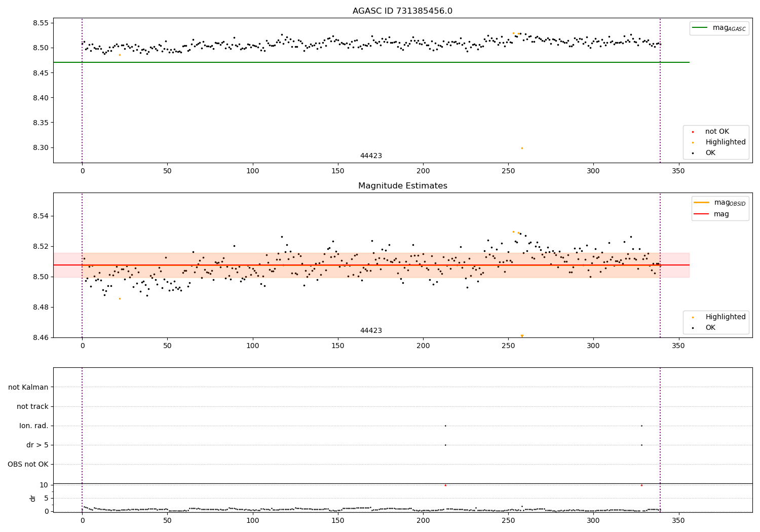Screen dimensions: 760x532
Task: Click the 'dr' axis label in the bottom plot
Action: pyautogui.click(x=33, y=498)
